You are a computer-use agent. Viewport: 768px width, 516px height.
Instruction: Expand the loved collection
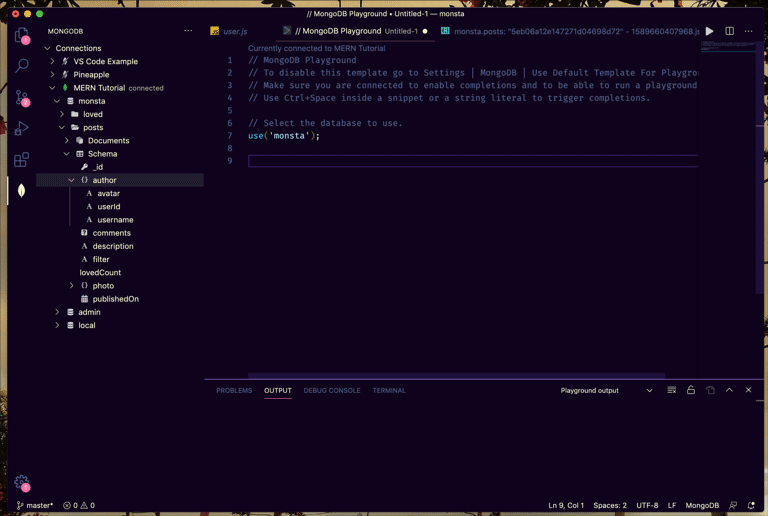pyautogui.click(x=62, y=114)
